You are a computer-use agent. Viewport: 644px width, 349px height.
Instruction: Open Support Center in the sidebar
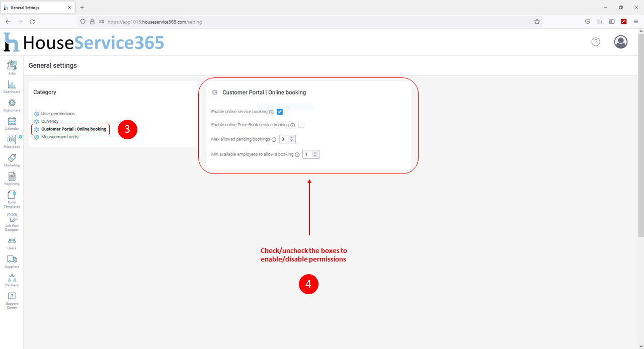12,301
